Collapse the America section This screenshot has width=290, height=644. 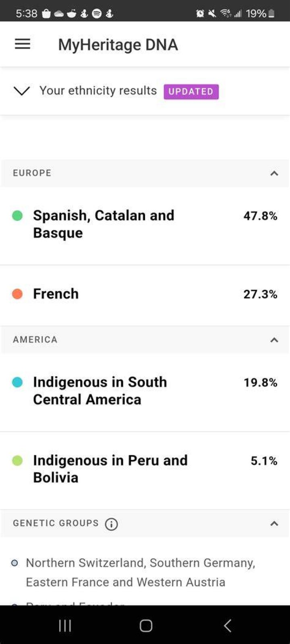pyautogui.click(x=274, y=340)
